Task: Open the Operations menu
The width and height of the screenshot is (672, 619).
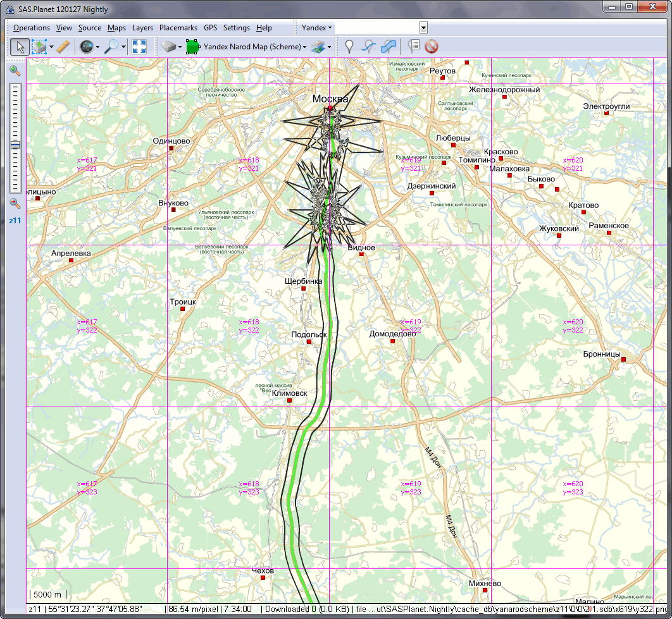Action: [31, 28]
